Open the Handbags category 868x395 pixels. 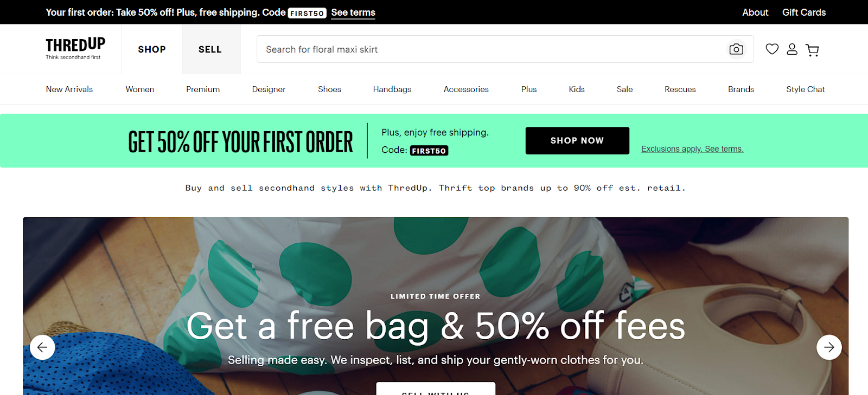tap(392, 89)
